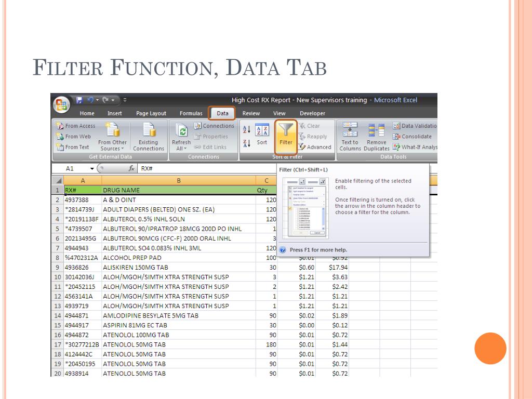The image size is (532, 399).
Task: Select RX# cell 4937388
Action: pos(83,200)
